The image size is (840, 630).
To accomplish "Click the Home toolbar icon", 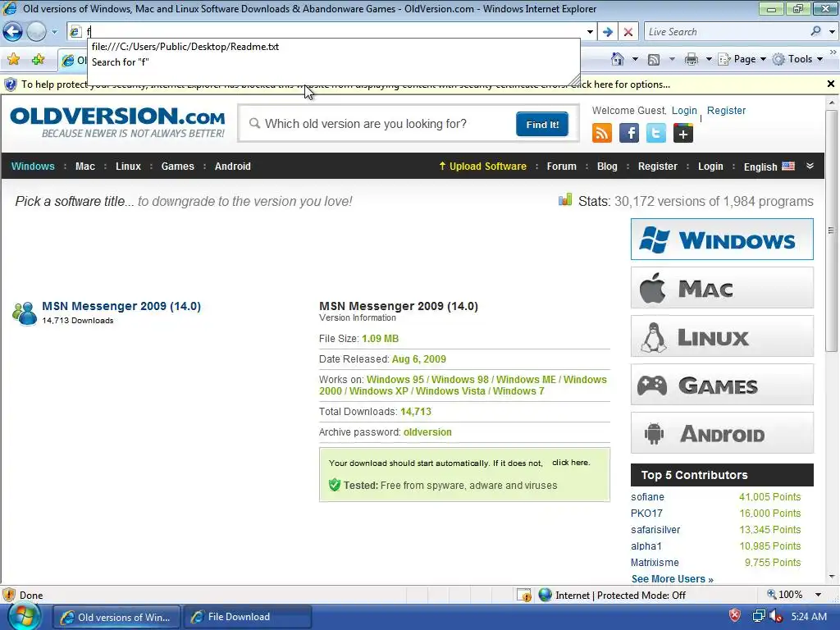I will (618, 59).
